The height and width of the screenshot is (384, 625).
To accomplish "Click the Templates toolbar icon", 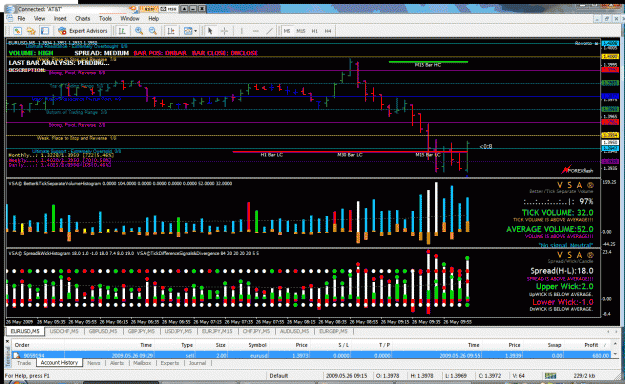I will pos(188,31).
